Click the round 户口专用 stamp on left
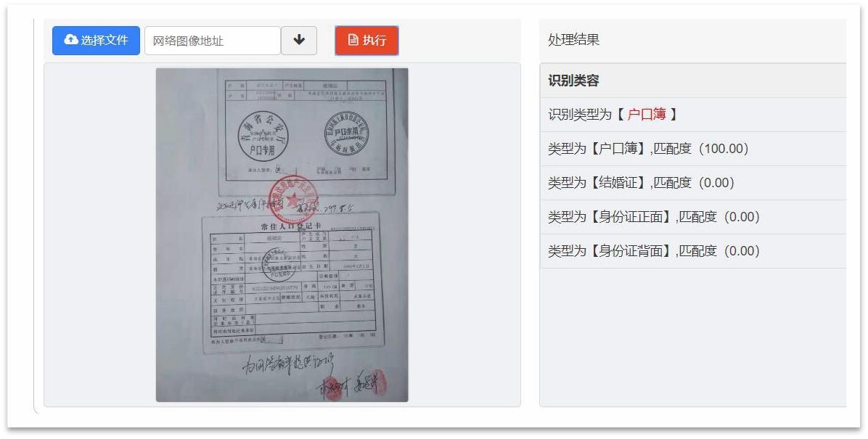 point(263,136)
